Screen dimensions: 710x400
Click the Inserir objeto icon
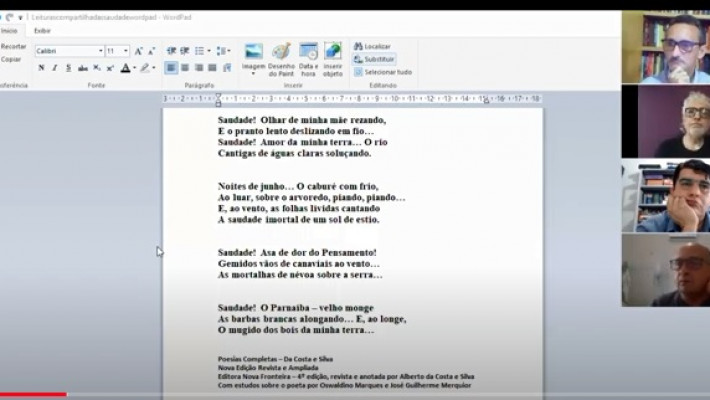pos(333,60)
